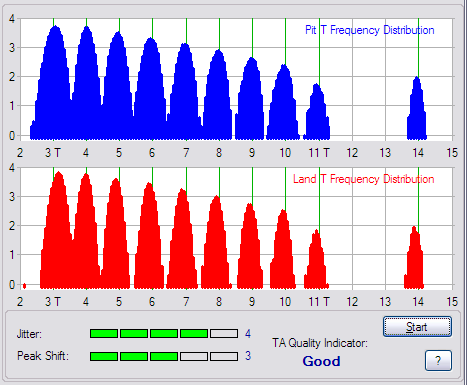The height and width of the screenshot is (385, 467).
Task: Click the empty fourth Peak Shift segment
Action: pyautogui.click(x=194, y=356)
